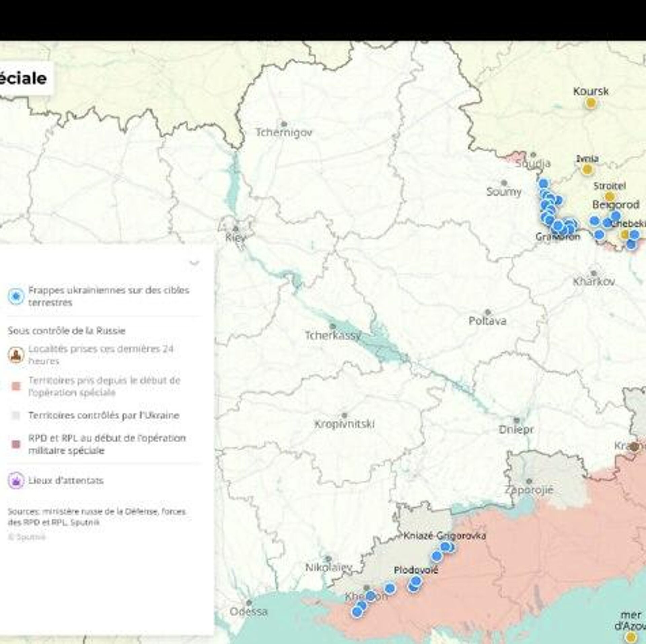The height and width of the screenshot is (644, 646).
Task: Click the dark pink RPD et RPL swatch
Action: 16,444
